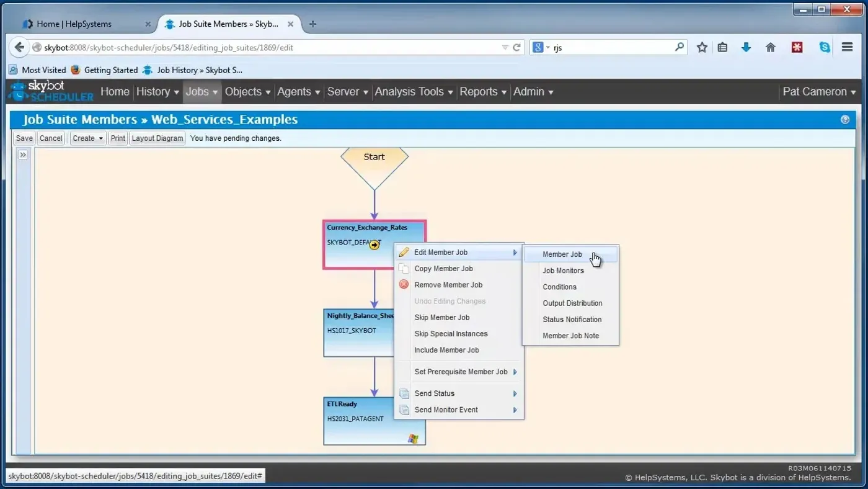
Task: Reload the page with the refresh icon
Action: (x=516, y=47)
